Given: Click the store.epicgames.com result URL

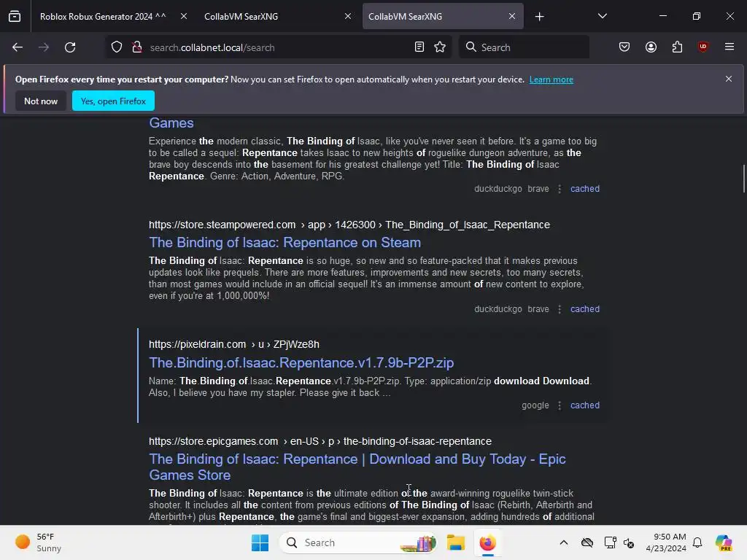Looking at the screenshot, I should [320, 441].
